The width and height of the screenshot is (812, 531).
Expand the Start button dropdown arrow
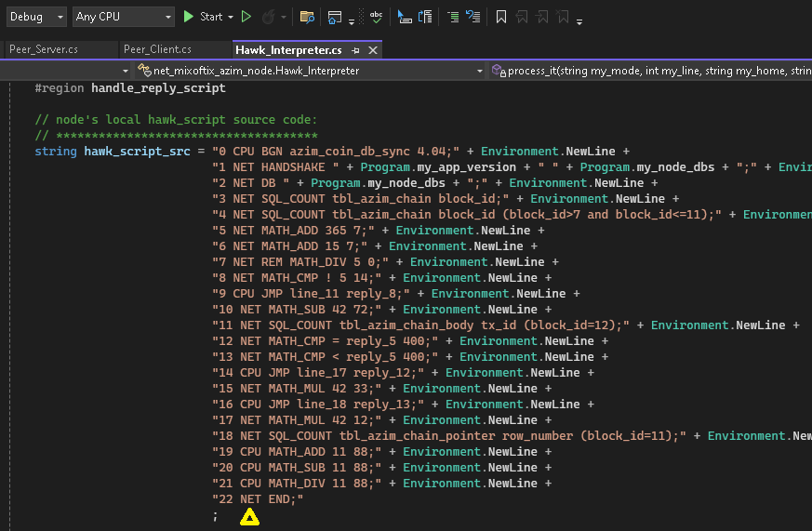[x=231, y=17]
